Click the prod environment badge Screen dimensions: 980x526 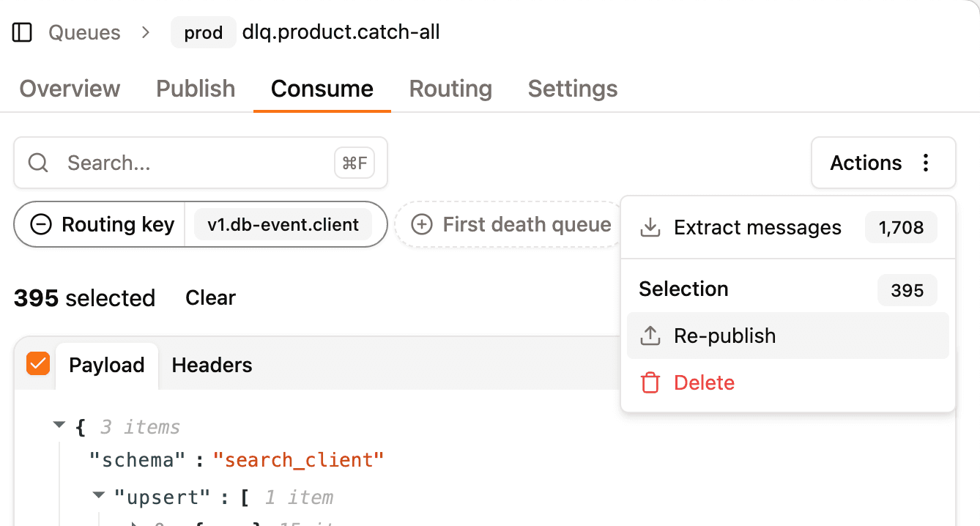click(x=204, y=33)
